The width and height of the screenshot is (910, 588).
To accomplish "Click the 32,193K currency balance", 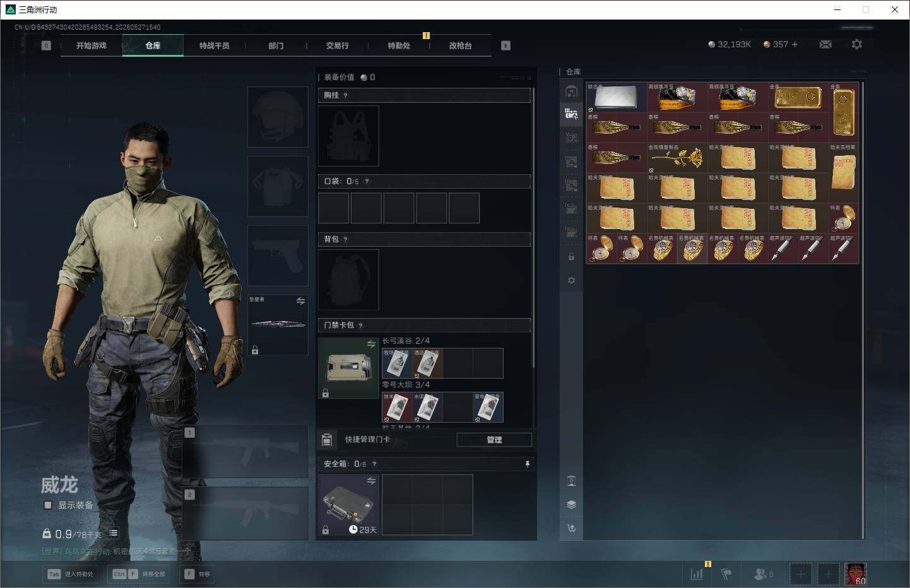I will 730,44.
